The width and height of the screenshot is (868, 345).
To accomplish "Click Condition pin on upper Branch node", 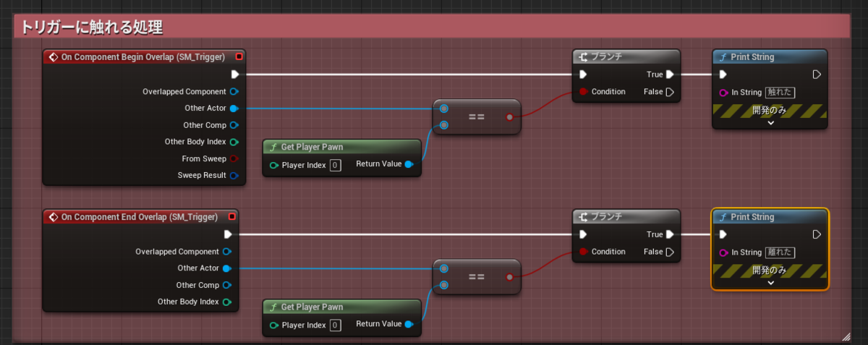I will (583, 92).
